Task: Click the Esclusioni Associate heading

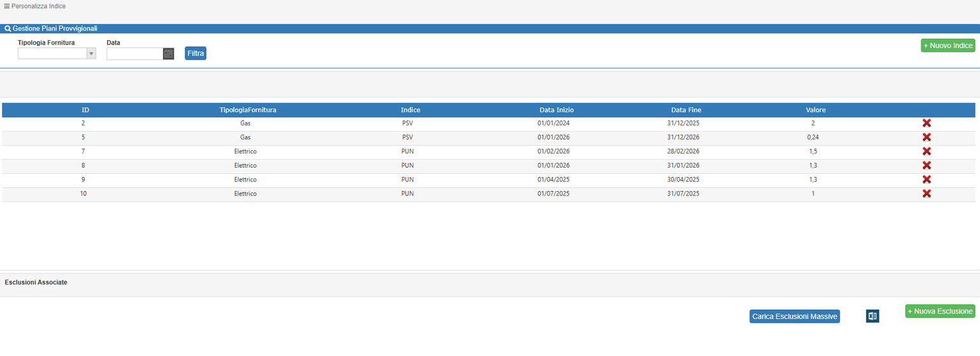Action: point(36,282)
